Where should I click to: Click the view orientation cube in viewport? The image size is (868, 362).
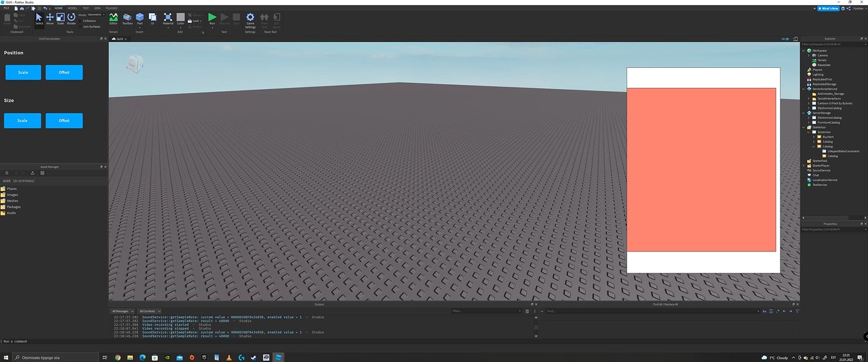point(135,64)
